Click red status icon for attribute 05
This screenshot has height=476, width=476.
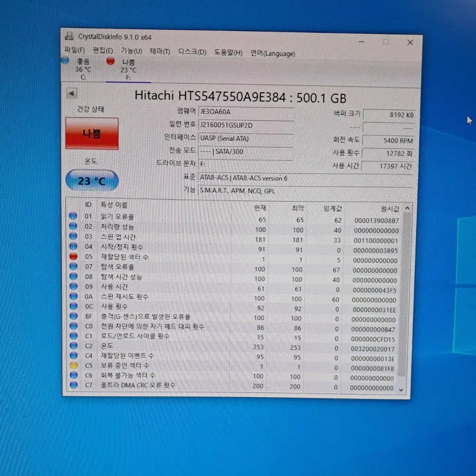pos(73,256)
